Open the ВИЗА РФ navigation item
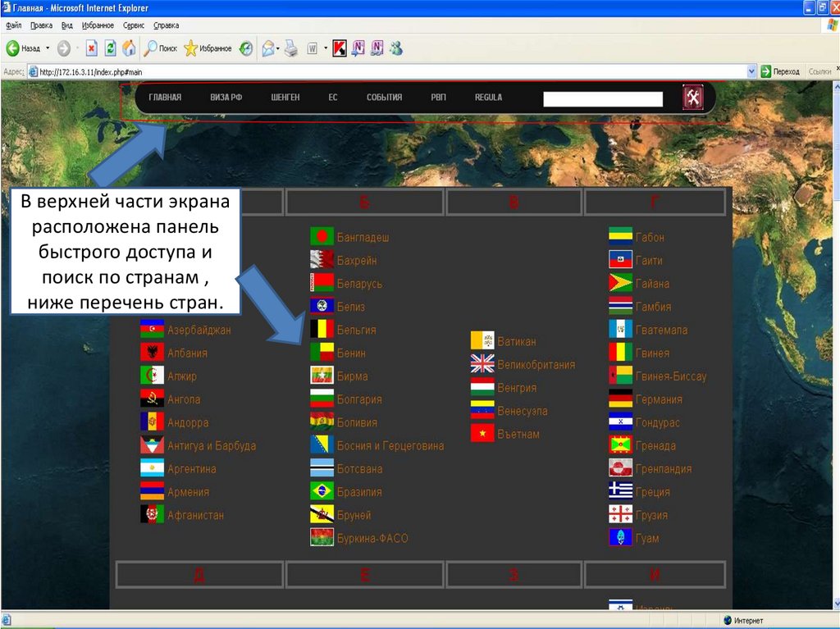 [226, 98]
